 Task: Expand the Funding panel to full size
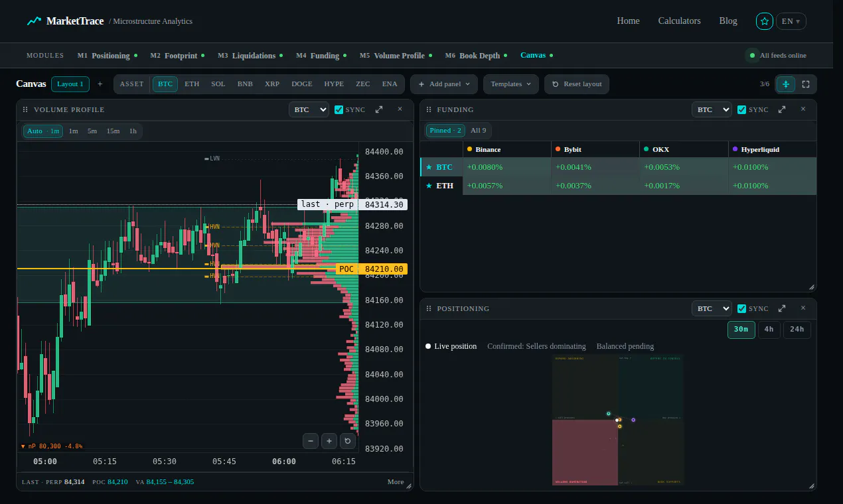pyautogui.click(x=782, y=109)
